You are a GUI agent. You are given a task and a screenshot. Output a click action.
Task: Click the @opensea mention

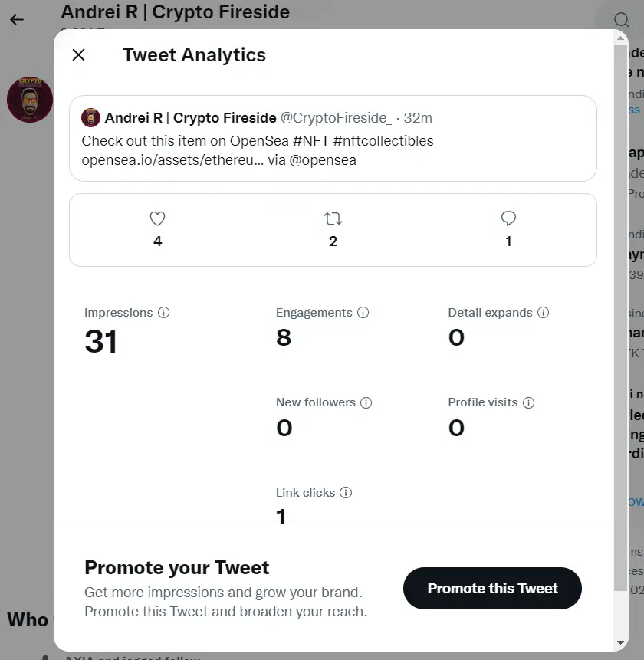pyautogui.click(x=323, y=160)
